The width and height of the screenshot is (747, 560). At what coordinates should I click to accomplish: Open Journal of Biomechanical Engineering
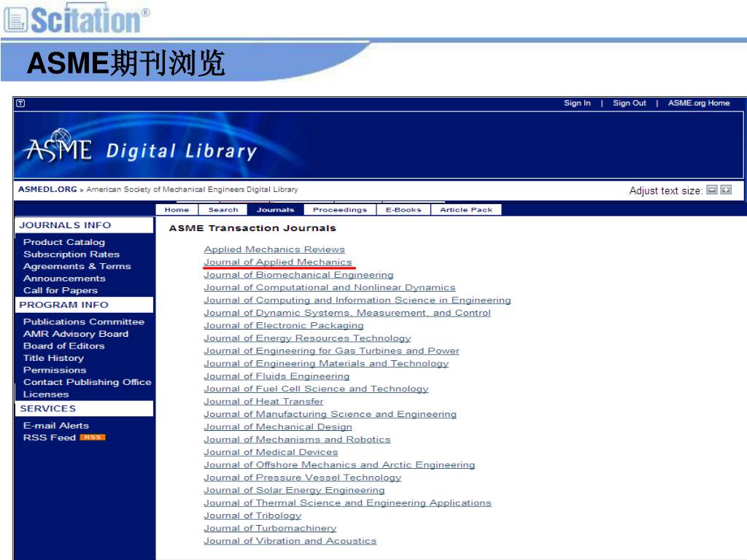coord(298,275)
